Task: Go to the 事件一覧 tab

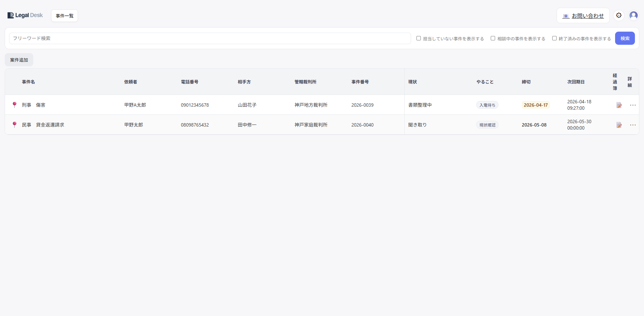Action: pos(65,16)
